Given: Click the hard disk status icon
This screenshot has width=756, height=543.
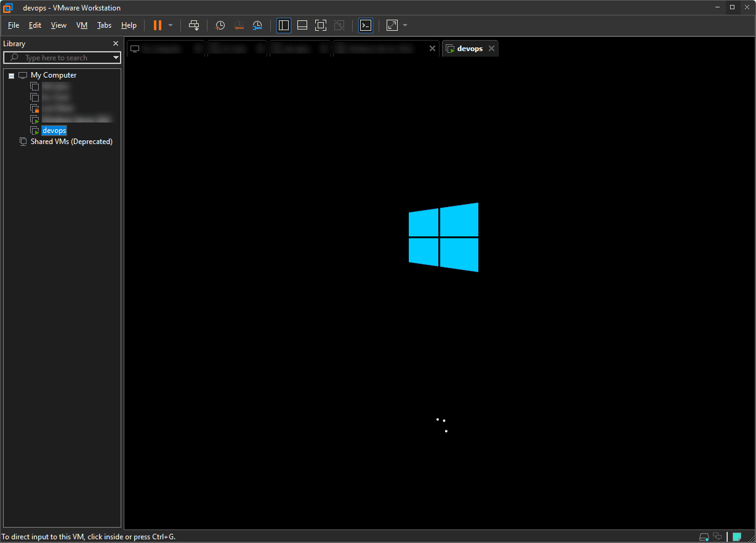Looking at the screenshot, I should (704, 536).
